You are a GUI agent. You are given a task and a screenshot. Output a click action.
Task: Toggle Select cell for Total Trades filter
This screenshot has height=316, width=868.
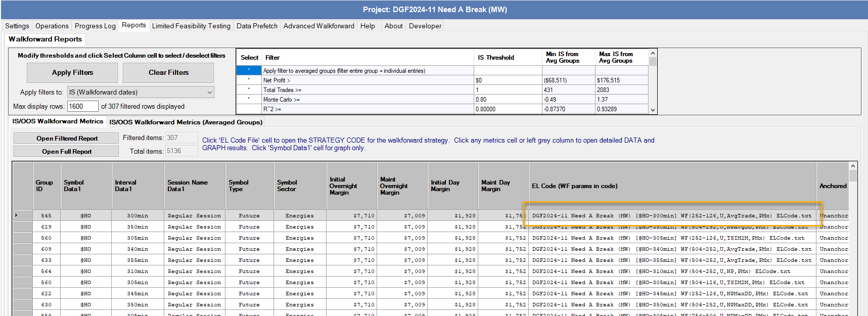249,90
